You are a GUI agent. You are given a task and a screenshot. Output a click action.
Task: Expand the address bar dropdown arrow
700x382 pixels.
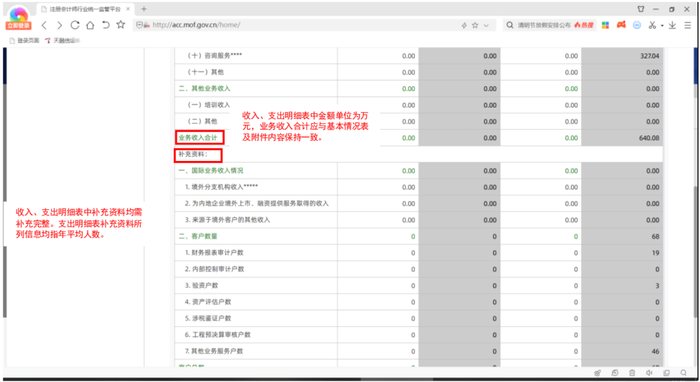coord(486,25)
